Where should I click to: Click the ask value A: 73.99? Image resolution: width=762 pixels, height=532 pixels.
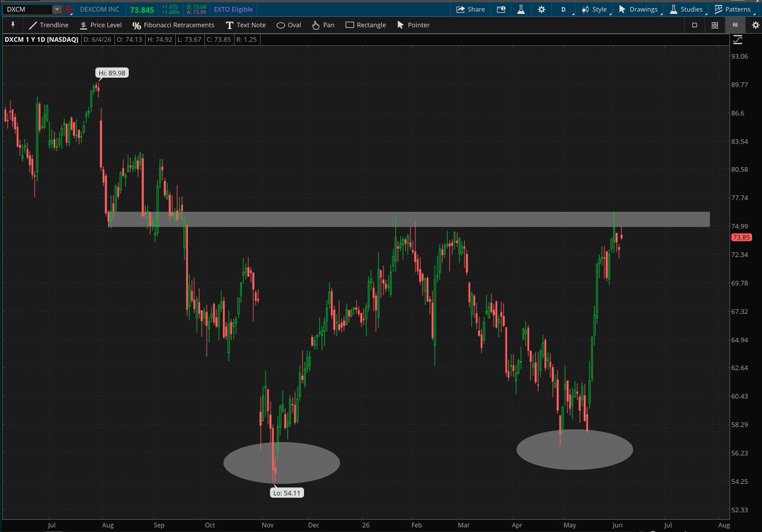[x=196, y=13]
